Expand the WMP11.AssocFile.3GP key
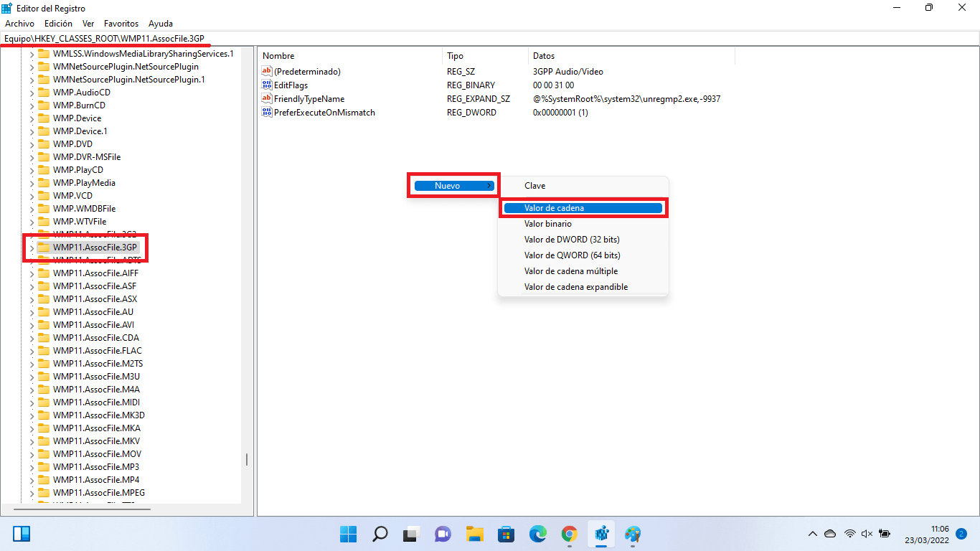This screenshot has width=980, height=551. [32, 248]
